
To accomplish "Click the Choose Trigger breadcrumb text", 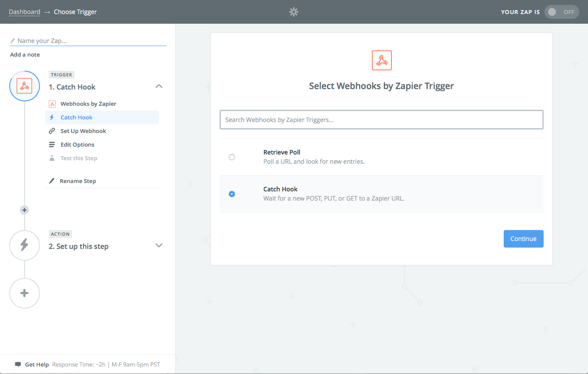I will click(76, 12).
